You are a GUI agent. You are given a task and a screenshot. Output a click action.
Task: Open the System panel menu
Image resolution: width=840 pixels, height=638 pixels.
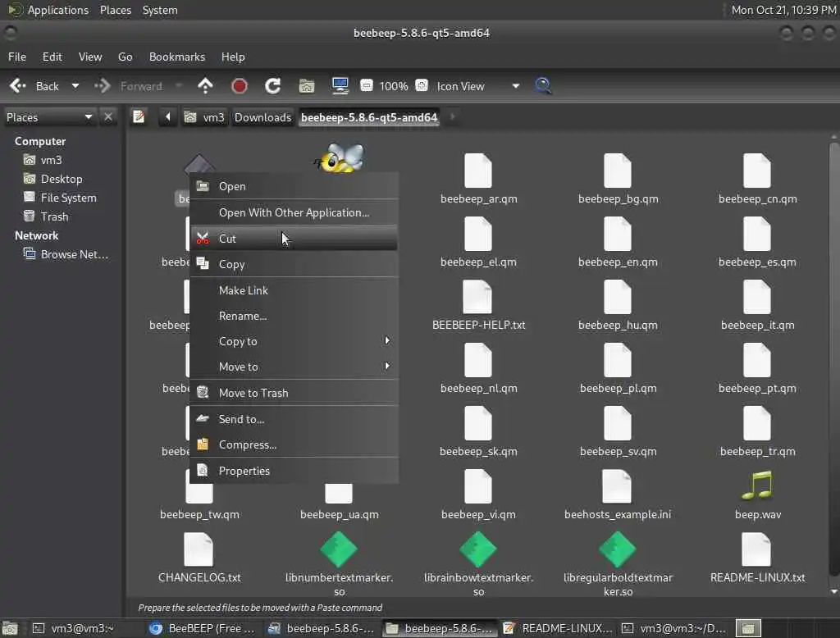click(160, 10)
